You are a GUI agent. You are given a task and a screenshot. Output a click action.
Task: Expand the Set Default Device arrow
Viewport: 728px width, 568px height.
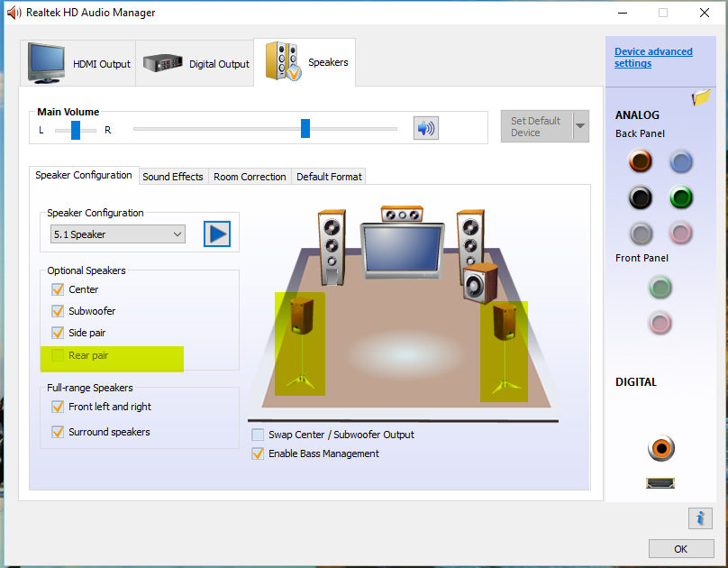click(x=580, y=126)
